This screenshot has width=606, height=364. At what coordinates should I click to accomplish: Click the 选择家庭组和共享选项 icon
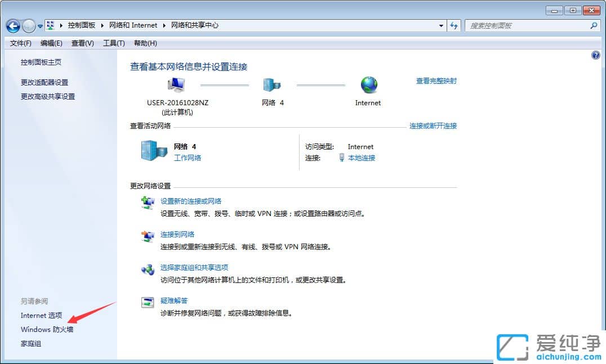tap(148, 268)
